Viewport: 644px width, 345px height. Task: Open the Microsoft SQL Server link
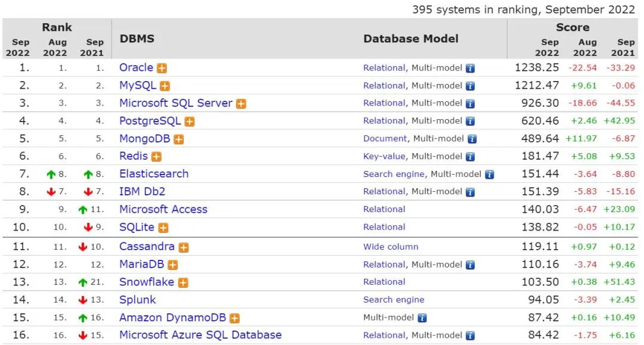coord(175,103)
